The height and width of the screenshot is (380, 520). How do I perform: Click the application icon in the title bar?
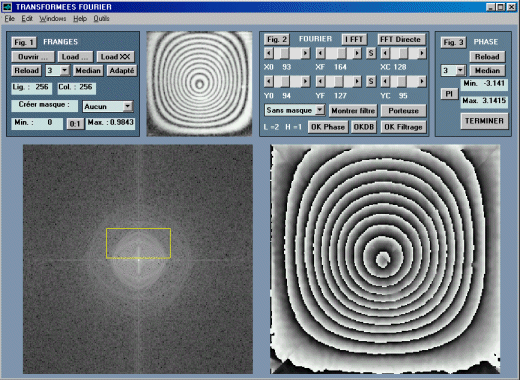pos(7,7)
